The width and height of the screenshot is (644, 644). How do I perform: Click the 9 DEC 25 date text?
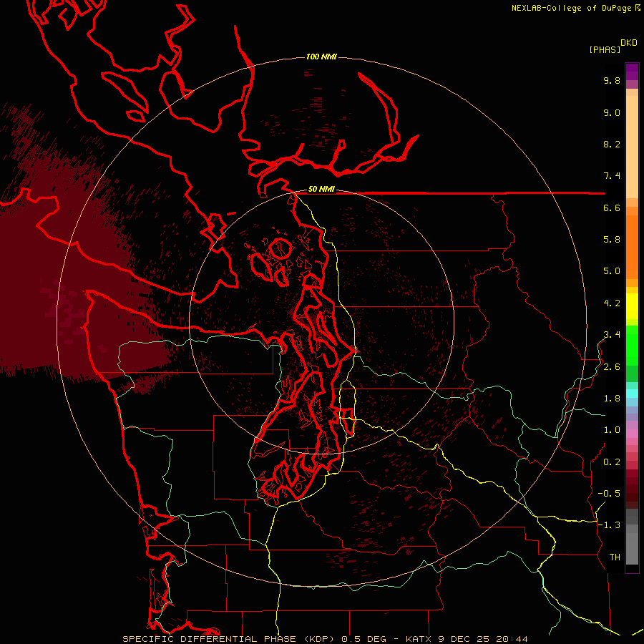pos(464,639)
